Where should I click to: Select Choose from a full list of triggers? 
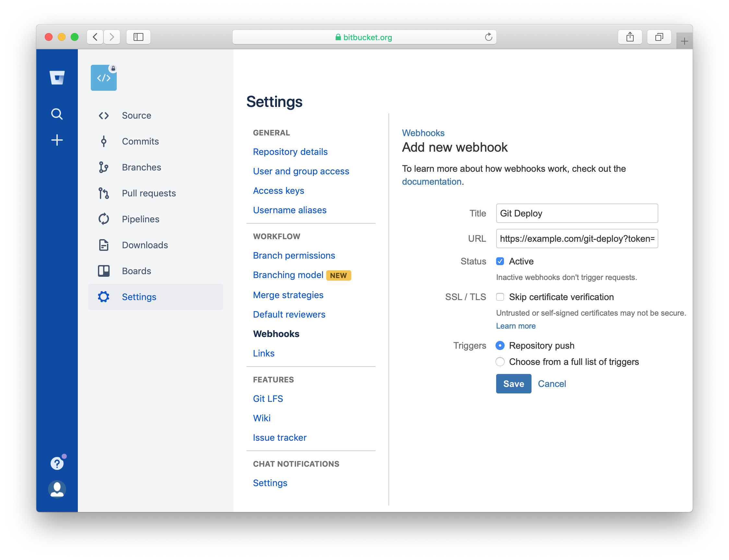(x=500, y=362)
